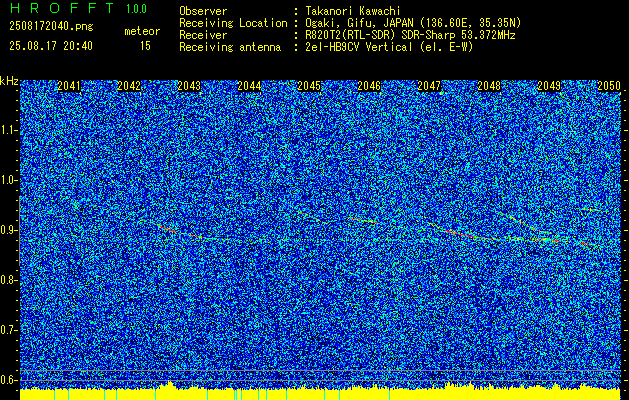The height and width of the screenshot is (400, 629).
Task: Click the 0.7 frequency axis label
Action: [x=9, y=330]
